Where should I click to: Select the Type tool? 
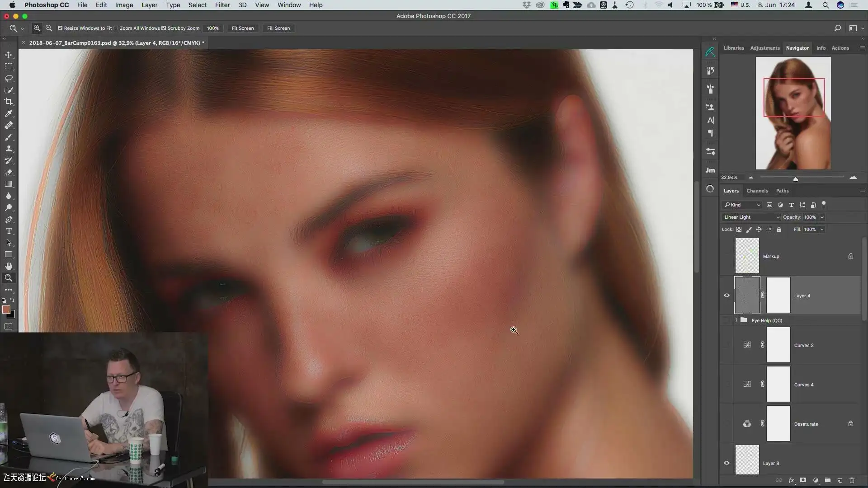click(x=9, y=231)
